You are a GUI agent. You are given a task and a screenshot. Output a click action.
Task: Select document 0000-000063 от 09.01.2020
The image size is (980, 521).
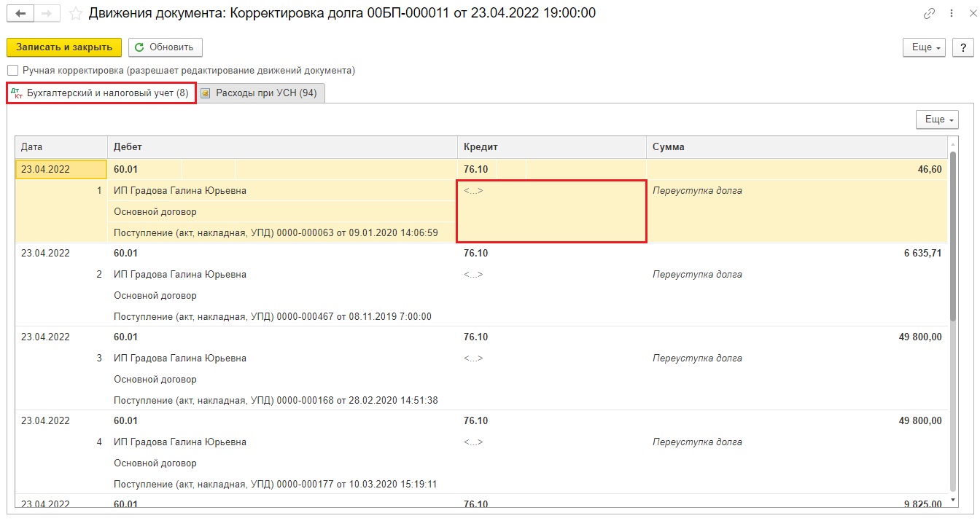pos(276,233)
